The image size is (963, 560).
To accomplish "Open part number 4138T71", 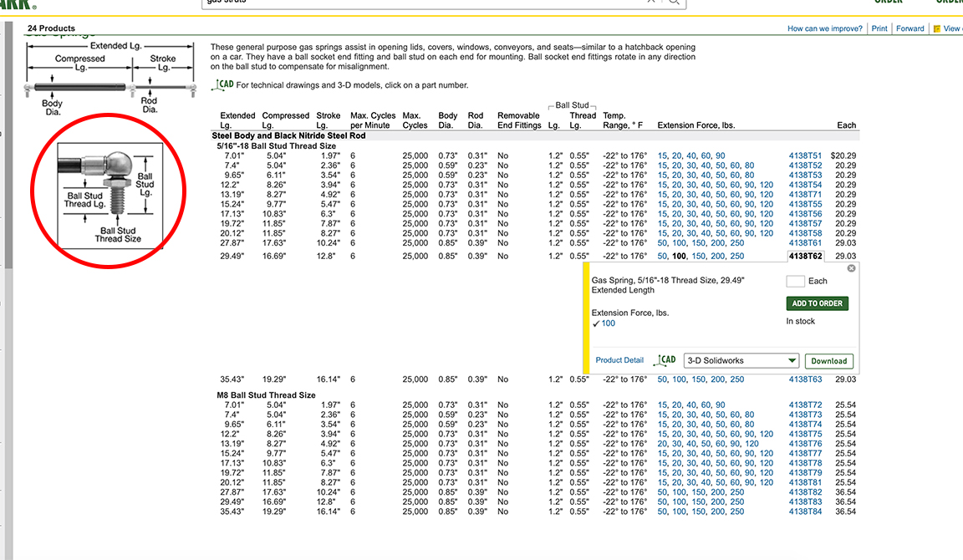I will 804,195.
